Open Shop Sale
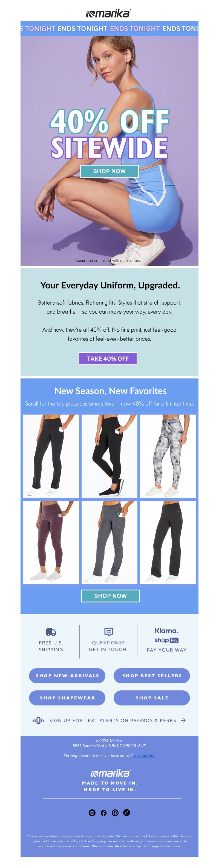 click(x=152, y=698)
